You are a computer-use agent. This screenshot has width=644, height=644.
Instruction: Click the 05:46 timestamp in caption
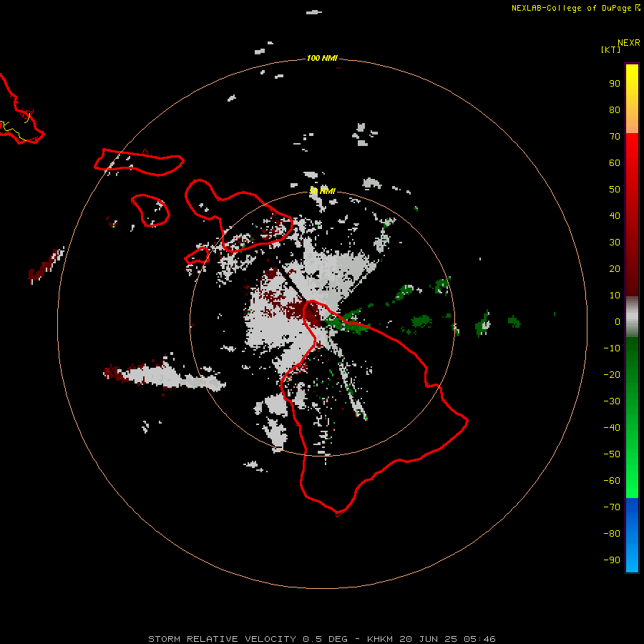click(x=479, y=639)
